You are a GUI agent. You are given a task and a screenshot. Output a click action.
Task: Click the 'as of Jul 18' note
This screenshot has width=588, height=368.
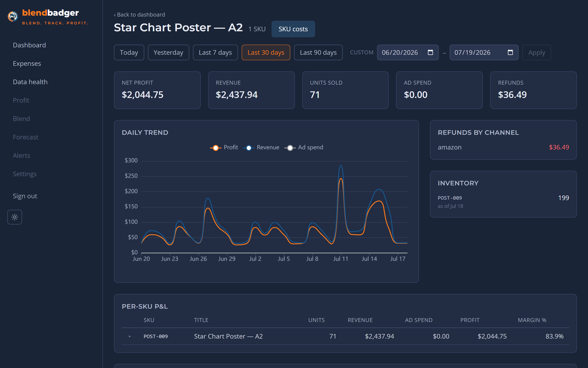450,206
